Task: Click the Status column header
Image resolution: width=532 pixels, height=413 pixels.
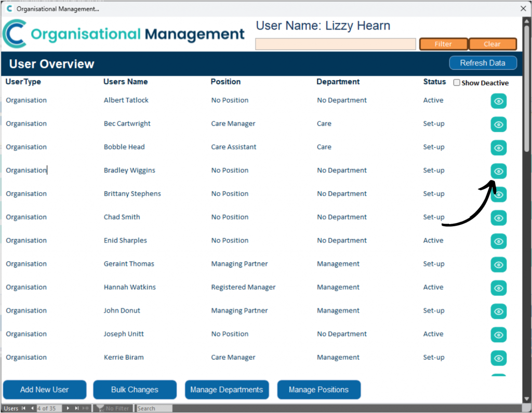Action: pyautogui.click(x=435, y=82)
